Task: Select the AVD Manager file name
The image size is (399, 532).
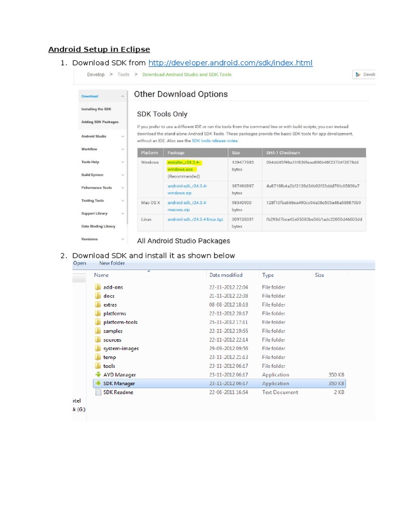Action: [119, 375]
